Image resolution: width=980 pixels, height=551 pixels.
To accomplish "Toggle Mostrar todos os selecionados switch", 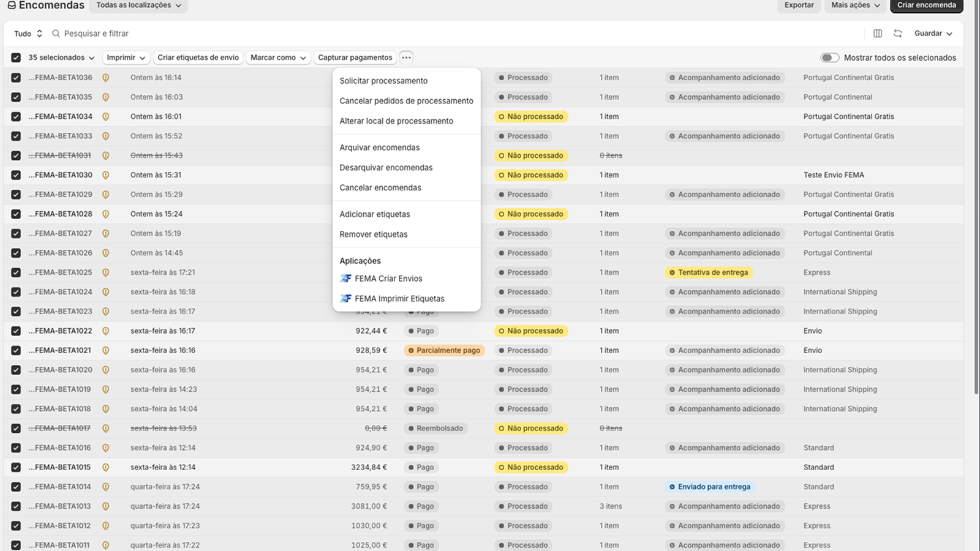I will (x=830, y=58).
